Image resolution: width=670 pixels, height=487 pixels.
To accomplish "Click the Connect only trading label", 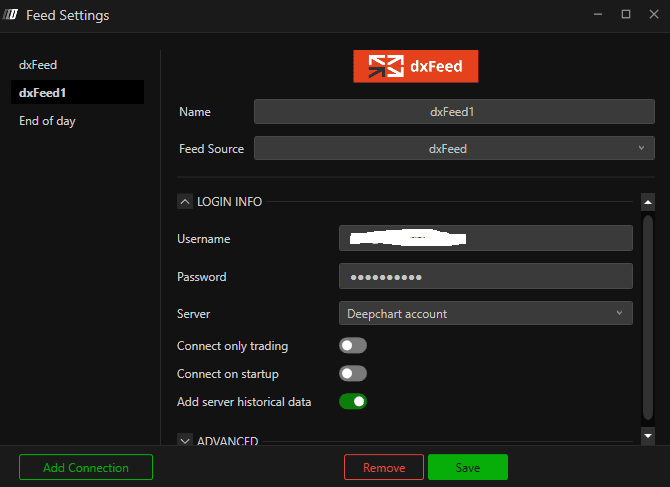I will 232,346.
